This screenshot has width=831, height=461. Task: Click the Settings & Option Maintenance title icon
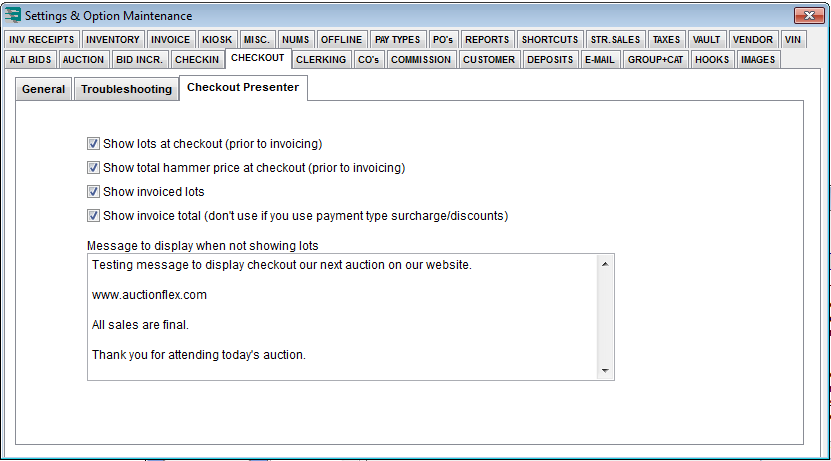click(13, 16)
